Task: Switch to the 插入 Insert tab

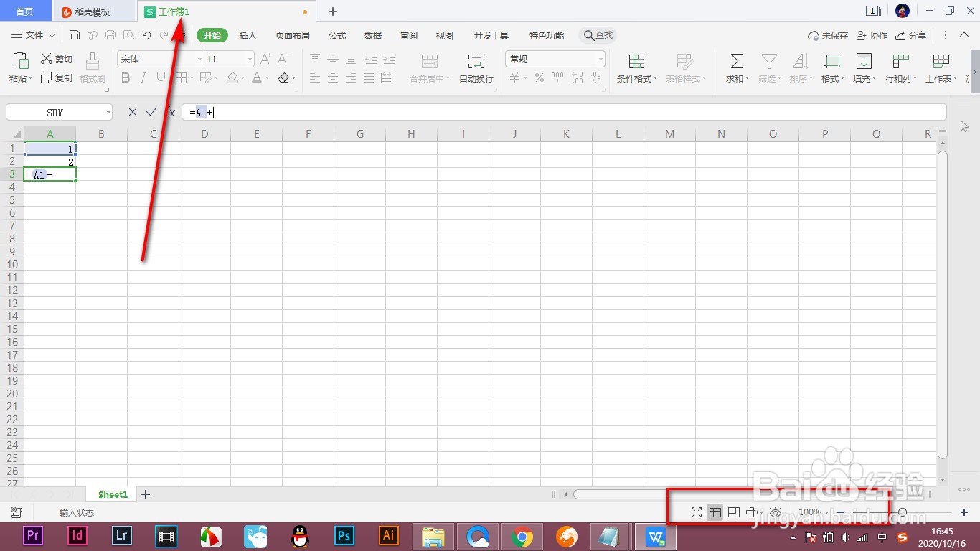Action: click(x=248, y=35)
